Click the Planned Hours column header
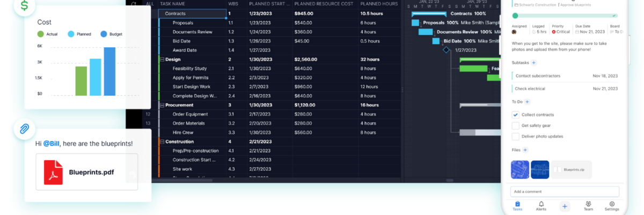Screen dimensions: 644x215 click(379, 4)
